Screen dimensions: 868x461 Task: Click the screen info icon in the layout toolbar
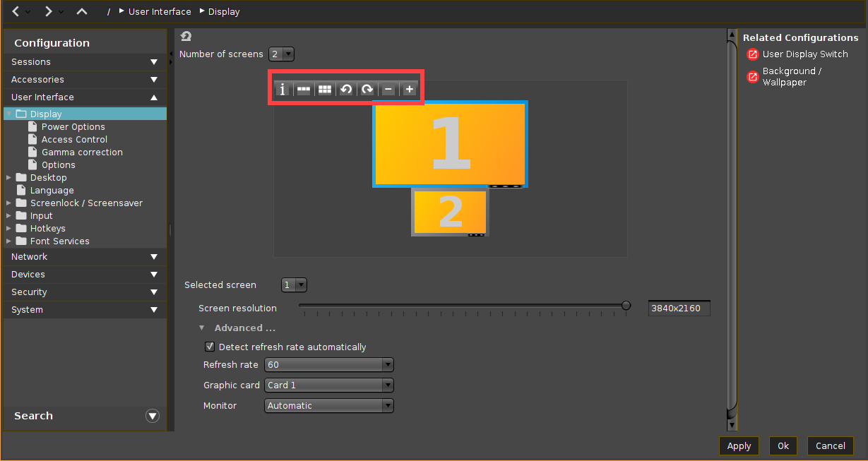pos(283,89)
